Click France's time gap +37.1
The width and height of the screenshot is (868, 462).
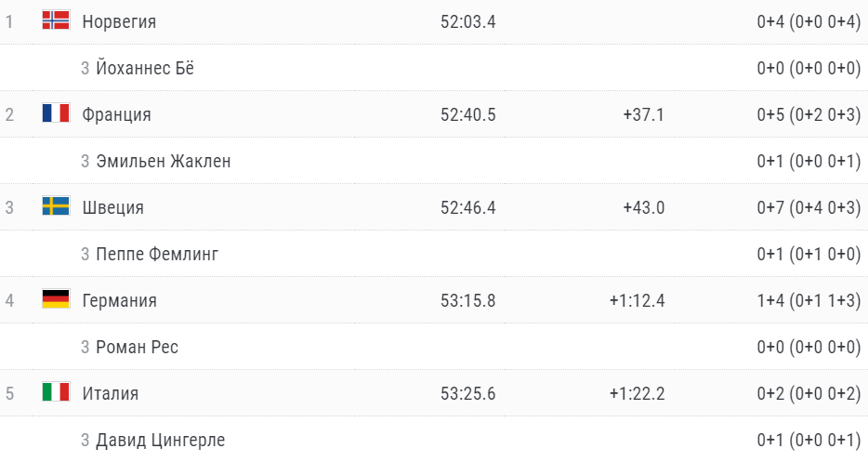[x=643, y=114]
